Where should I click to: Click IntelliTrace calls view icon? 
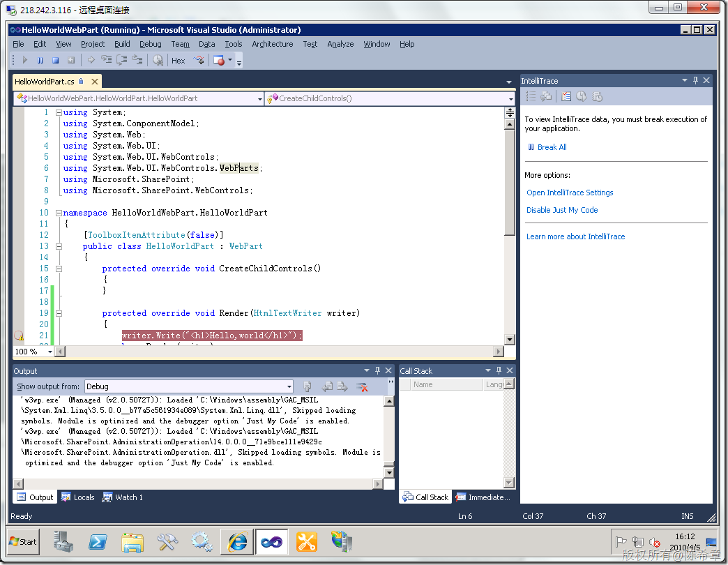click(x=547, y=96)
